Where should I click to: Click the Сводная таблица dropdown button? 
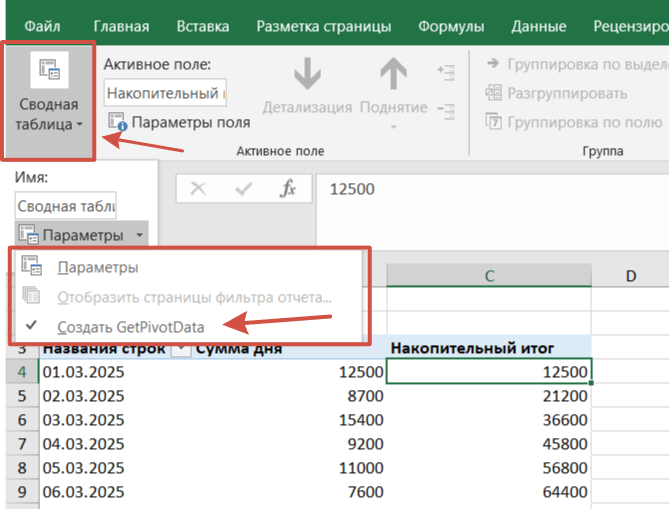[x=49, y=101]
